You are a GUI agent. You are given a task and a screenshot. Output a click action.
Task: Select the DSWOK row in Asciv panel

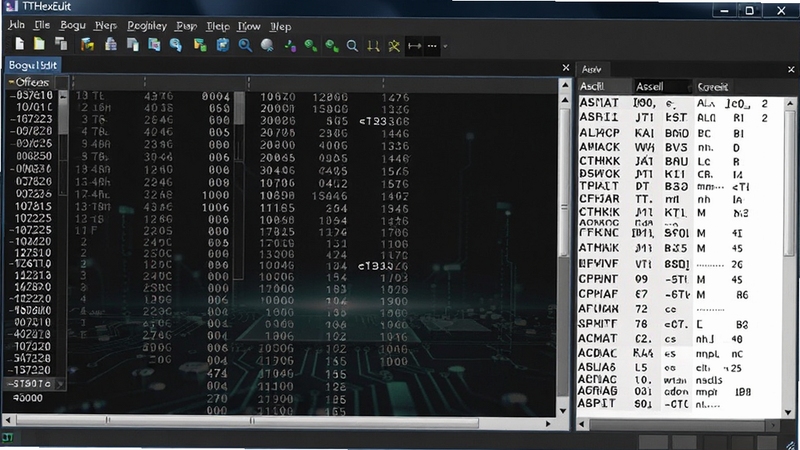coord(680,173)
